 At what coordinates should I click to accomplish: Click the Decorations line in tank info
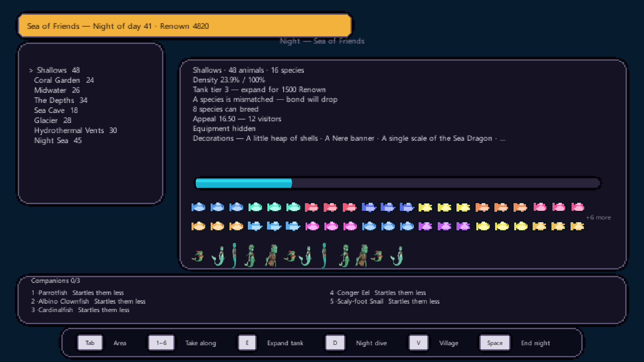click(349, 138)
